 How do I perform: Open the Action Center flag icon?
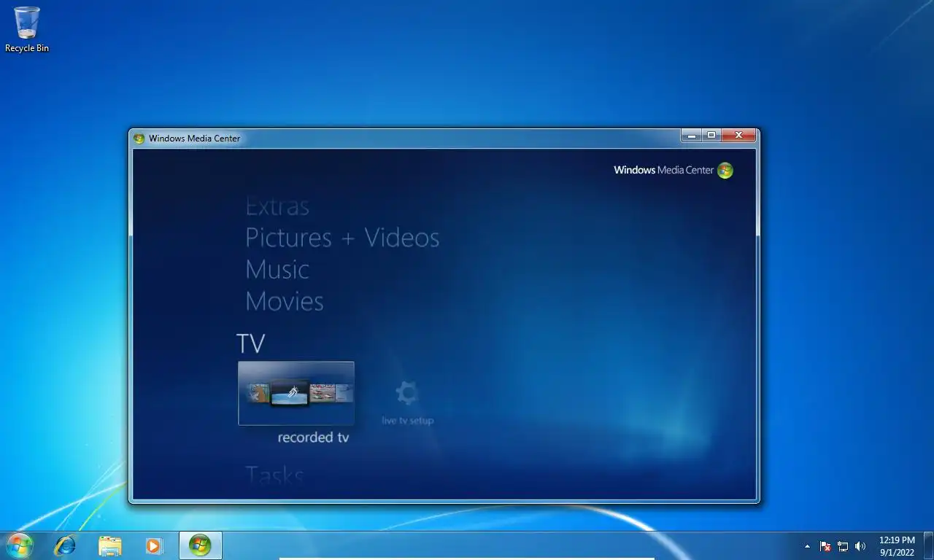(825, 546)
